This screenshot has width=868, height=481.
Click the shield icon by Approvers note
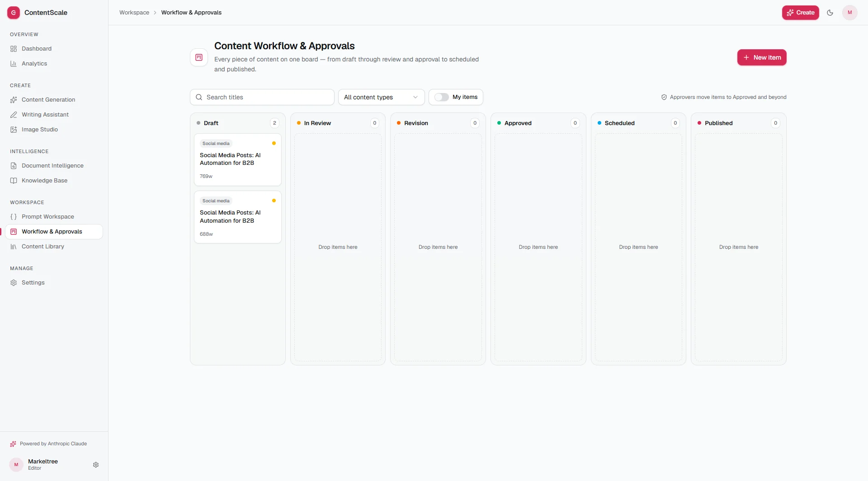coord(664,97)
